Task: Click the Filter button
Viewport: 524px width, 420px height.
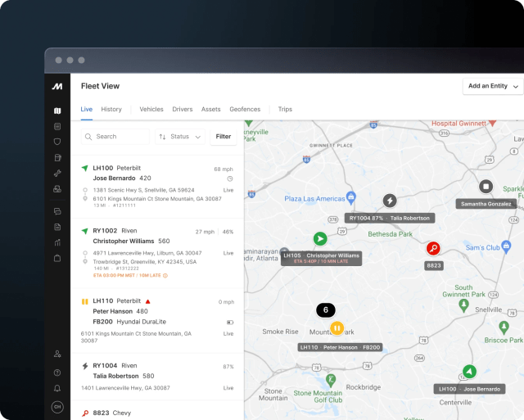Action: (224, 137)
